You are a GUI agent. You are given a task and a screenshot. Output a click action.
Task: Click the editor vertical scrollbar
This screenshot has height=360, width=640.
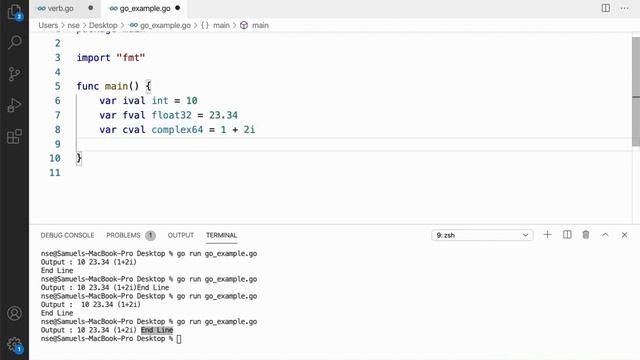coord(636,91)
